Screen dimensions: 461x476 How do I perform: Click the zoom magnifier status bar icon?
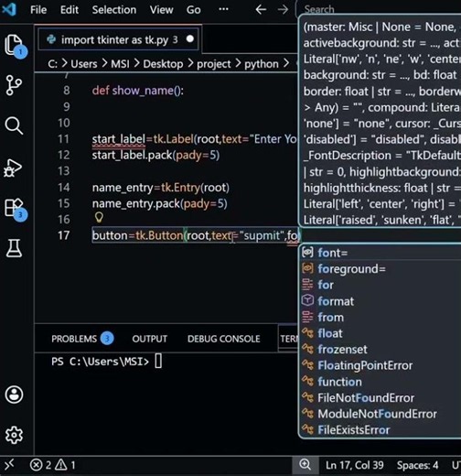pos(305,465)
